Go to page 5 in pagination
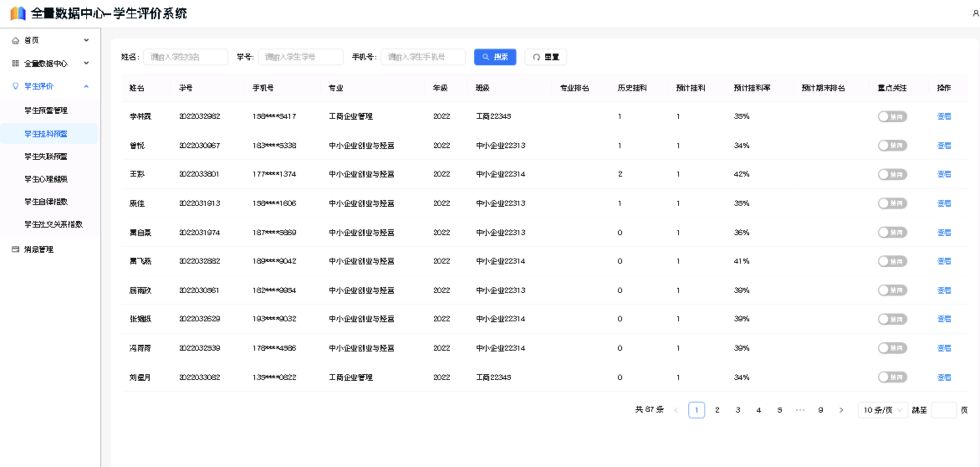980x467 pixels. 779,410
